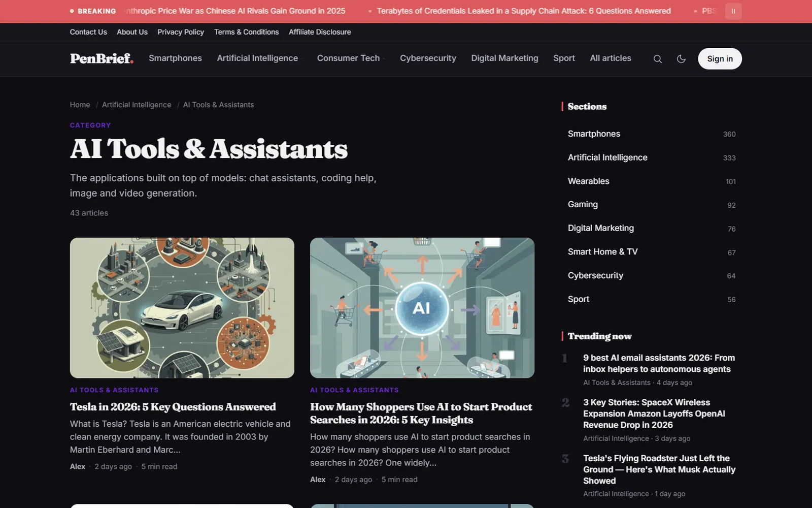812x508 pixels.
Task: Click '43 articles' count text
Action: [x=89, y=213]
